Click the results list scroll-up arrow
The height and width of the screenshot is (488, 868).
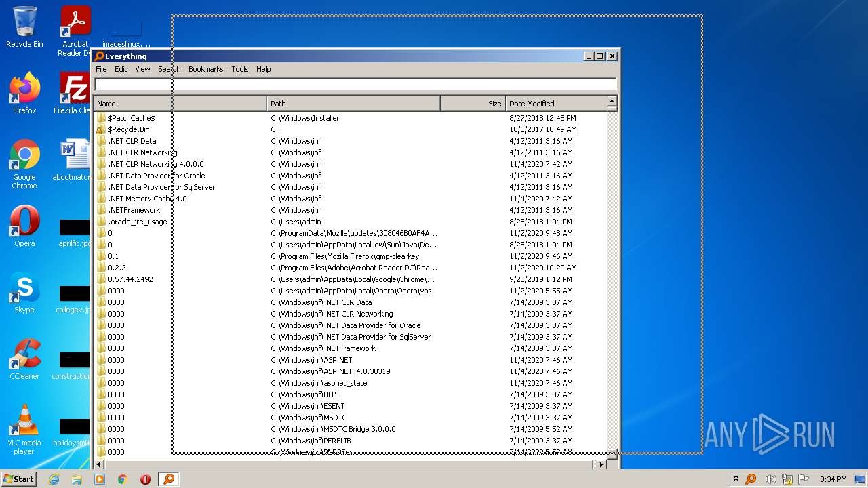click(612, 102)
